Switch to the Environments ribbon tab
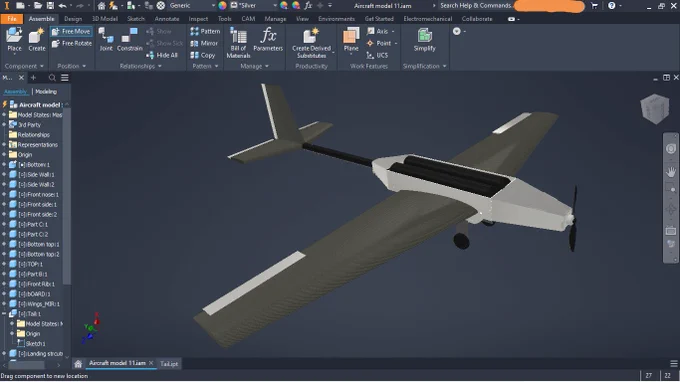The height and width of the screenshot is (382, 680). tap(336, 19)
